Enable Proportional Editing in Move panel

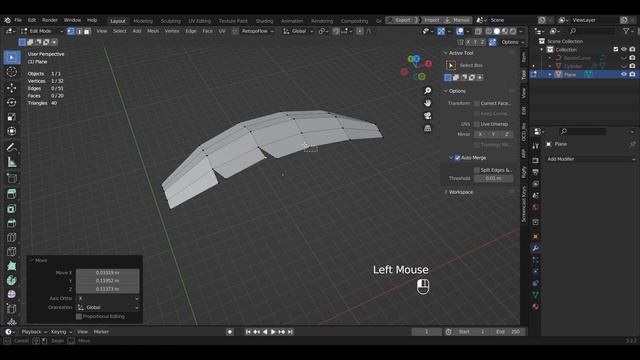(x=79, y=316)
